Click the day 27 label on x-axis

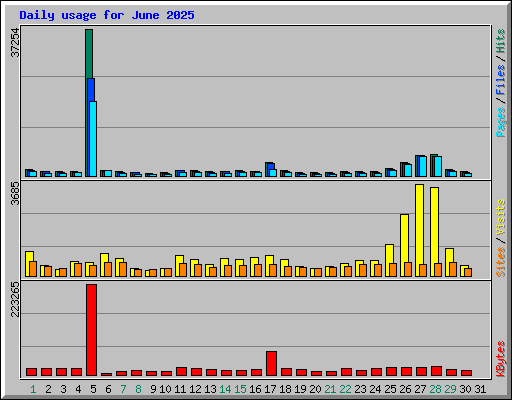coord(420,389)
